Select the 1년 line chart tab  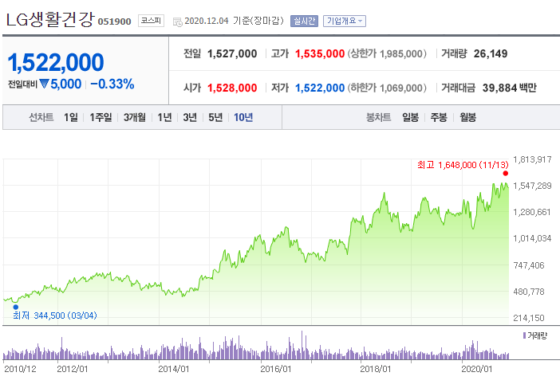(x=164, y=117)
